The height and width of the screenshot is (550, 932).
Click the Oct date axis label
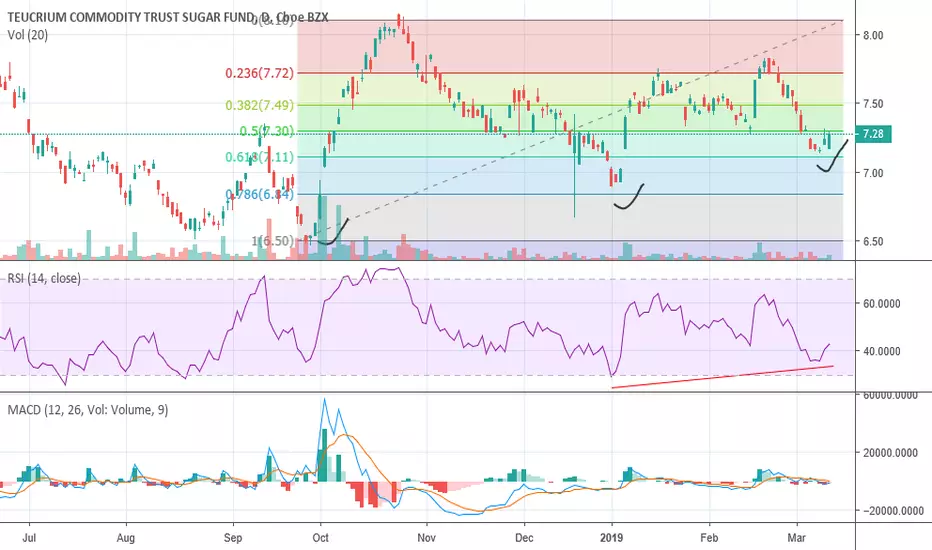pos(320,538)
